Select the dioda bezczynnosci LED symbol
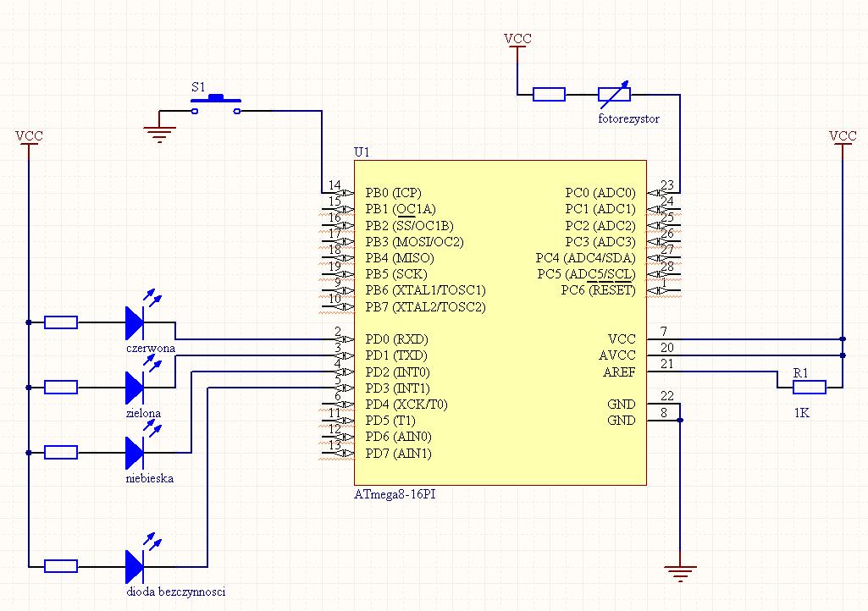The height and width of the screenshot is (611, 868). (142, 559)
